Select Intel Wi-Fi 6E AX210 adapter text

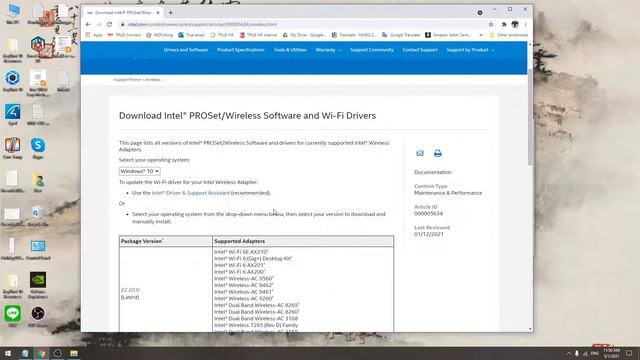point(241,252)
